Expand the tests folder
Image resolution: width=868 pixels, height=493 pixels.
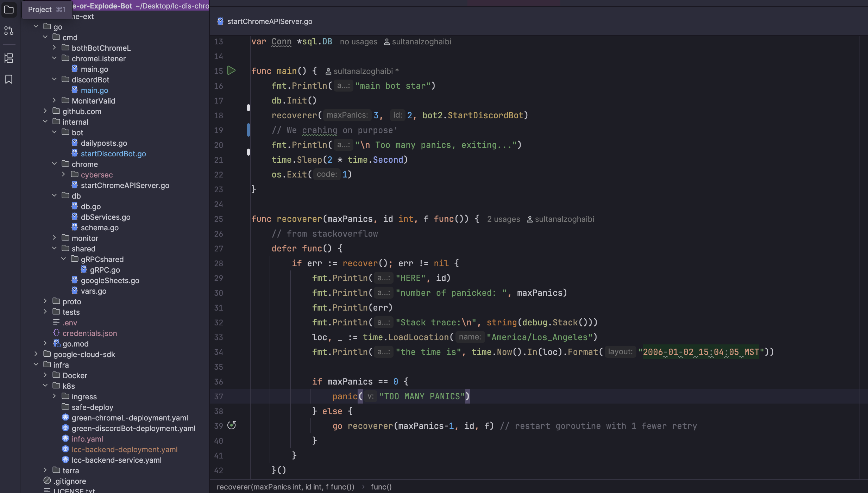point(45,312)
